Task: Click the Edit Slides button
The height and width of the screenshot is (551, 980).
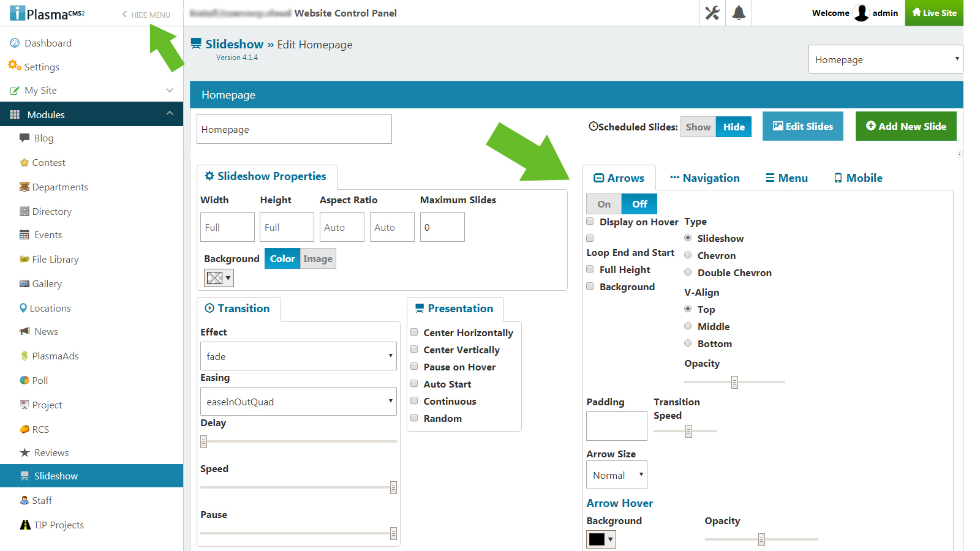Action: tap(803, 126)
